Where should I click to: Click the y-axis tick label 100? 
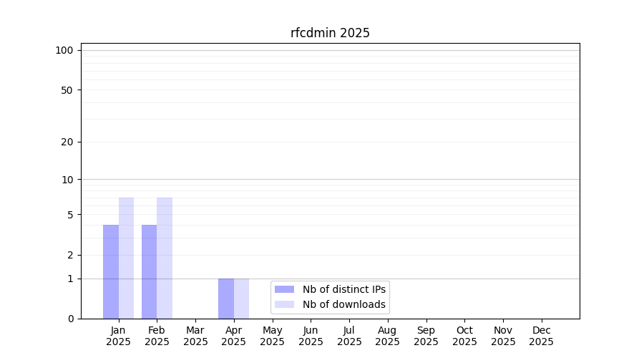(x=64, y=50)
